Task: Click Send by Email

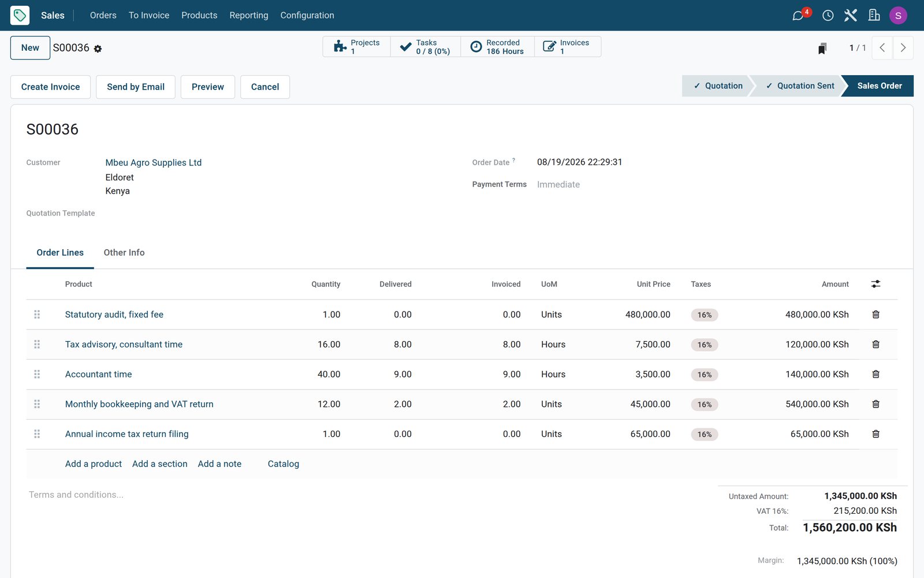Action: pyautogui.click(x=136, y=87)
